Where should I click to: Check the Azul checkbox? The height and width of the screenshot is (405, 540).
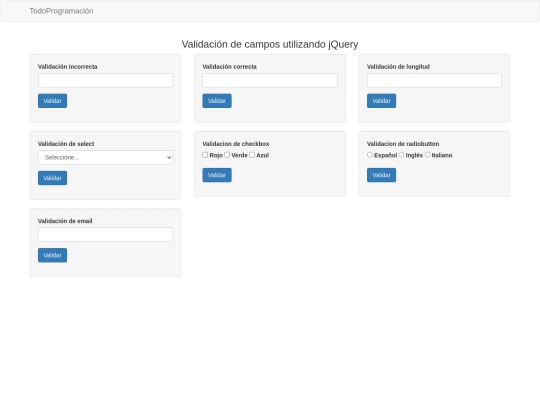tap(252, 155)
